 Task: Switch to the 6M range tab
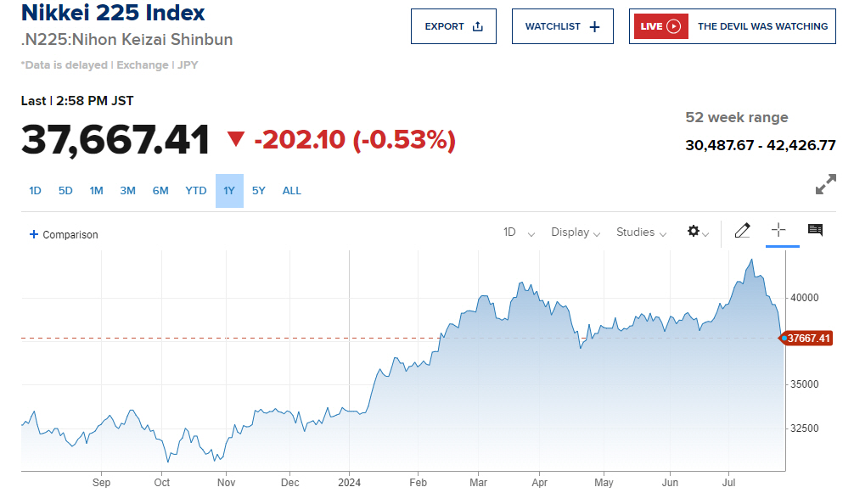click(160, 191)
